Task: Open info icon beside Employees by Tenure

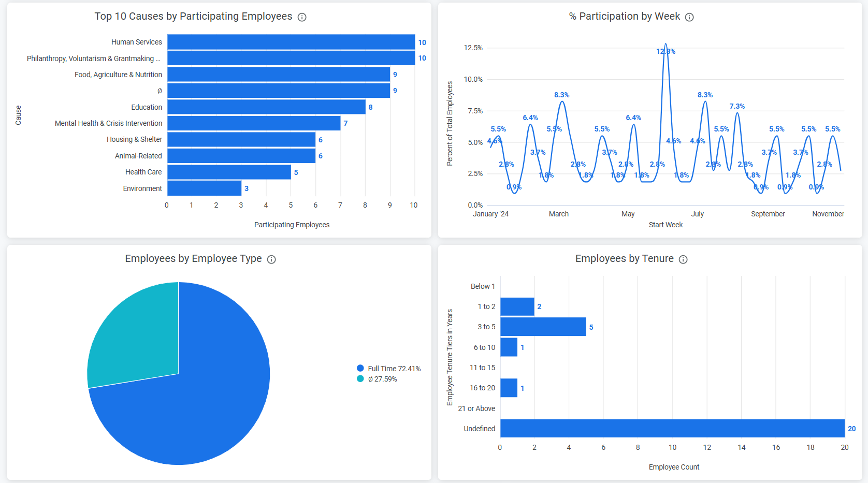Action: point(683,259)
